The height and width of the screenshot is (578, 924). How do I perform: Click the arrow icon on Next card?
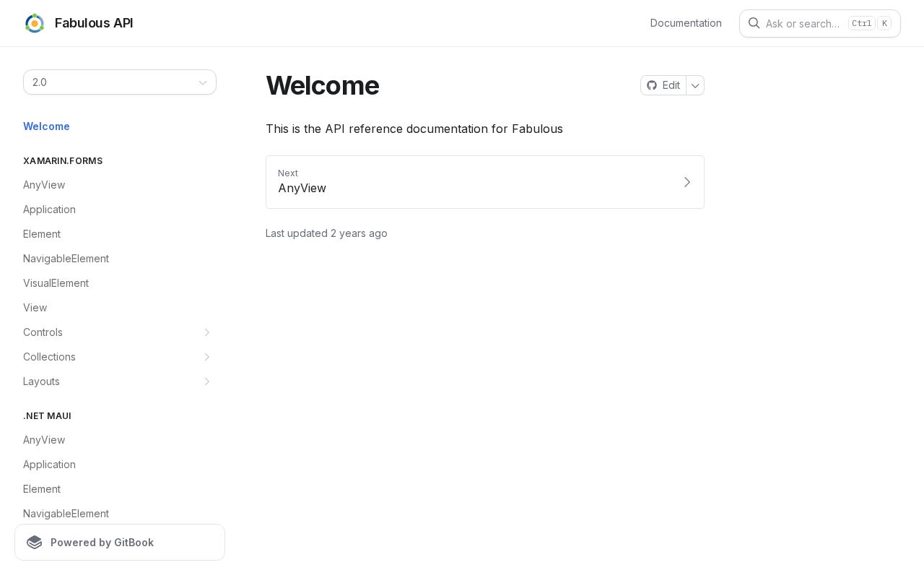[687, 182]
